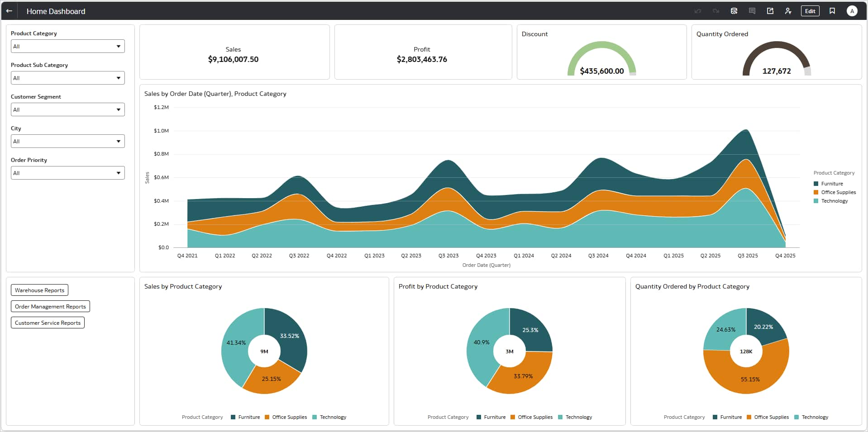Select the 33.79% slice in Profit donut
This screenshot has width=868, height=432.
(523, 376)
